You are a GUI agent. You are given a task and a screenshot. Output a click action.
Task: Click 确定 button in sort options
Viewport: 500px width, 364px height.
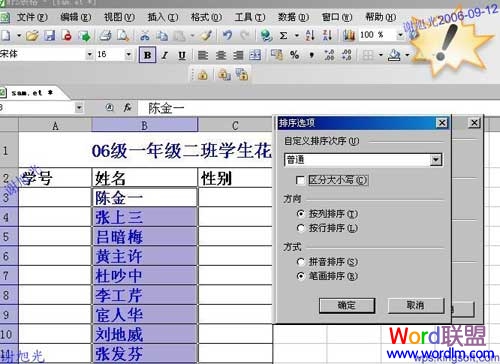pos(347,305)
